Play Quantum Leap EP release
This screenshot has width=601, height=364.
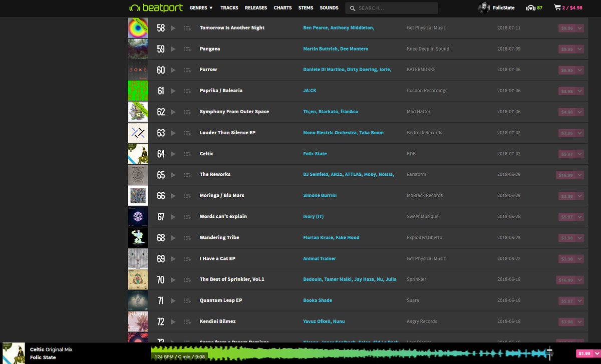point(173,301)
